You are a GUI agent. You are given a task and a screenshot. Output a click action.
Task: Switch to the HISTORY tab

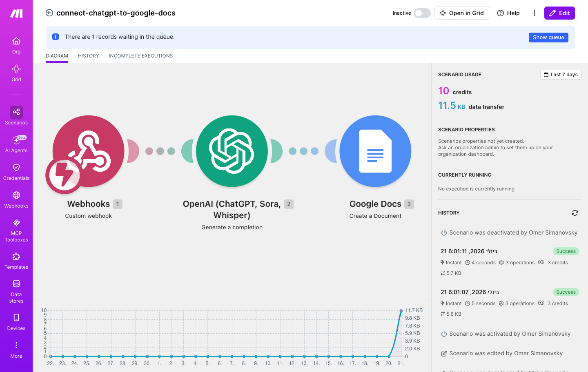pyautogui.click(x=88, y=56)
